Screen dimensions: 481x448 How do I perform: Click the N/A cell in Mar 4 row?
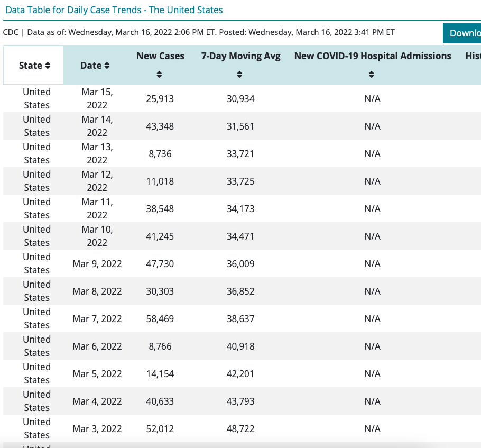[373, 401]
